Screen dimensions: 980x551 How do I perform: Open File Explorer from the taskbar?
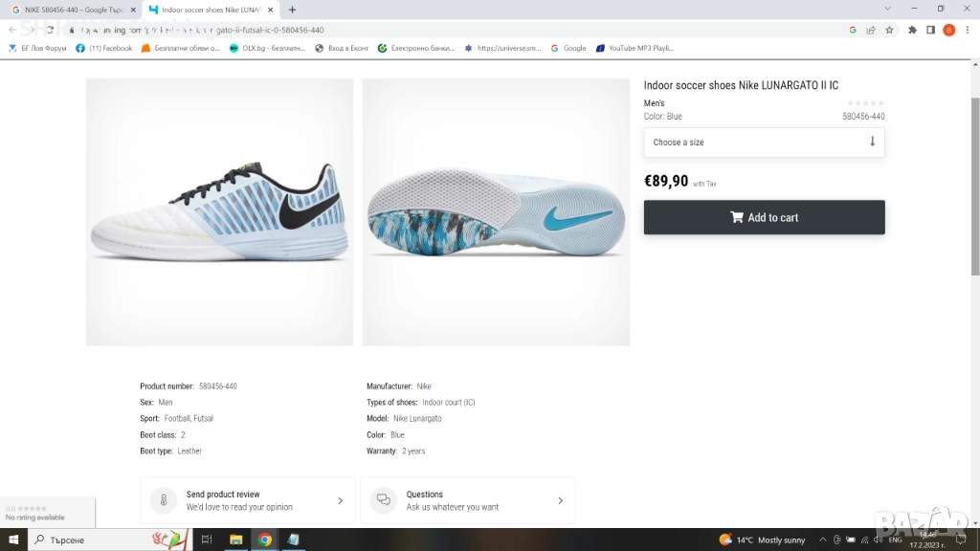pos(235,540)
